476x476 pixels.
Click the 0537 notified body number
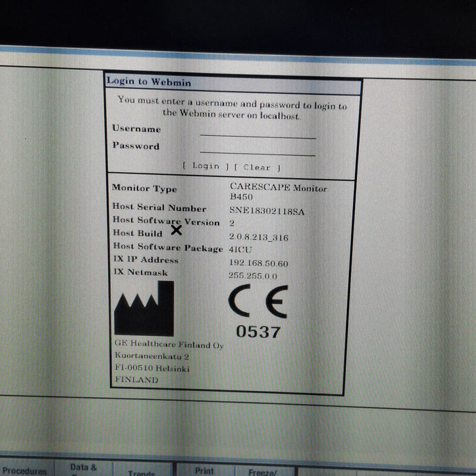coord(258,332)
